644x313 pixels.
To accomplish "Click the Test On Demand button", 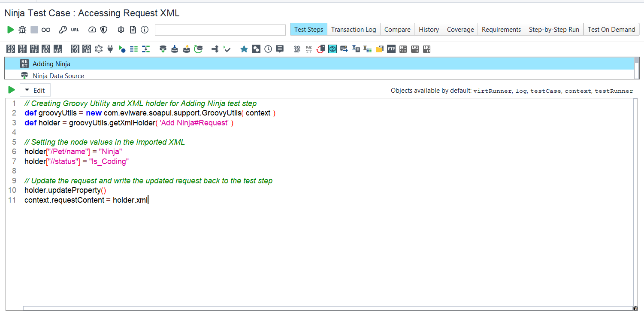I will (x=611, y=29).
